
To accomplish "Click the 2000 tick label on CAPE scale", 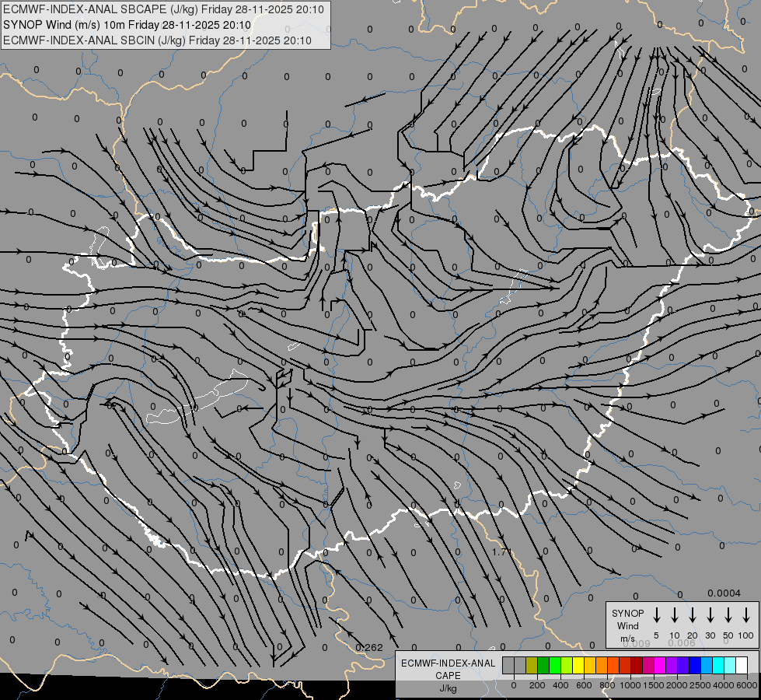I will [677, 685].
